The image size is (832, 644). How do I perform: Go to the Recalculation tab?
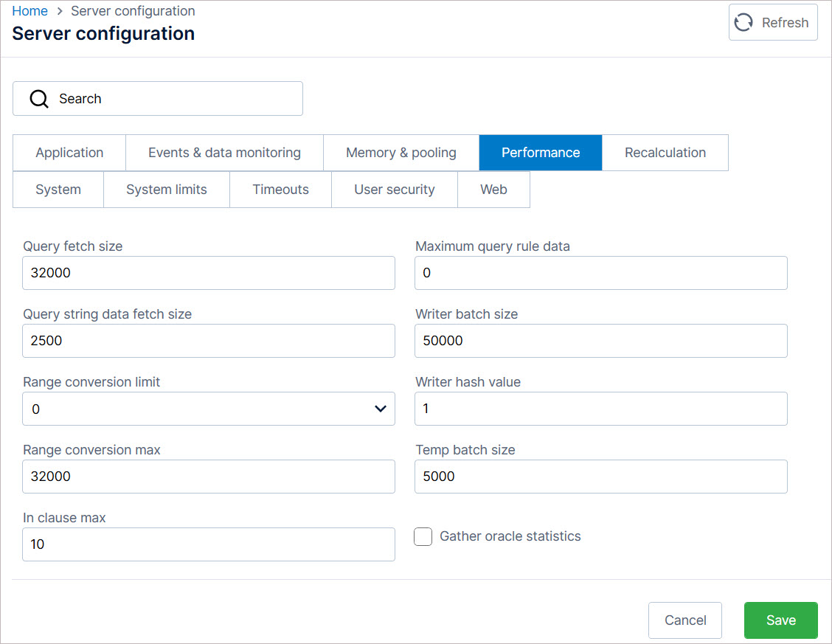click(665, 153)
